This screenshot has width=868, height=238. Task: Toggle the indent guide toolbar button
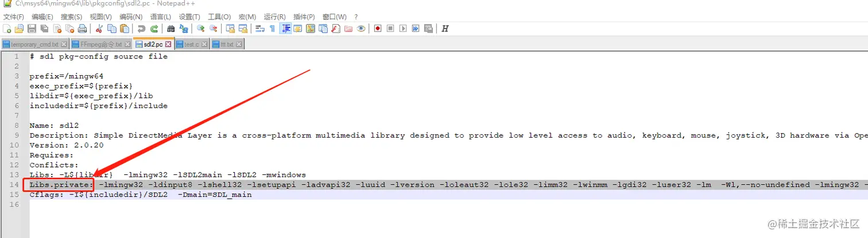[x=285, y=29]
